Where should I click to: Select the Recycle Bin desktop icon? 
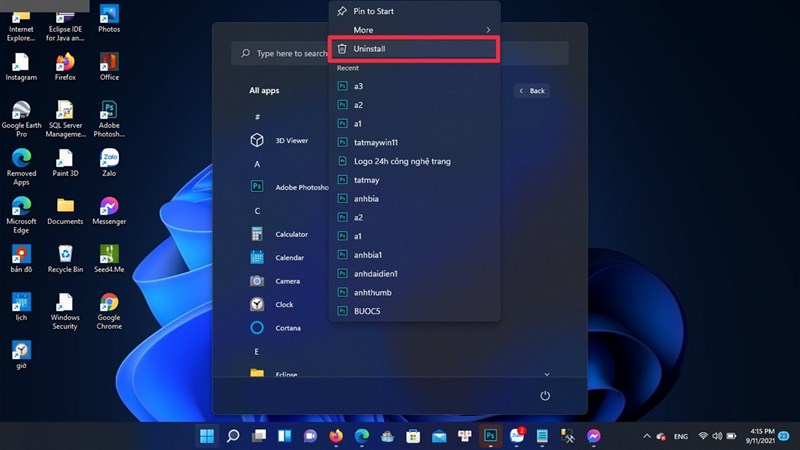point(65,258)
